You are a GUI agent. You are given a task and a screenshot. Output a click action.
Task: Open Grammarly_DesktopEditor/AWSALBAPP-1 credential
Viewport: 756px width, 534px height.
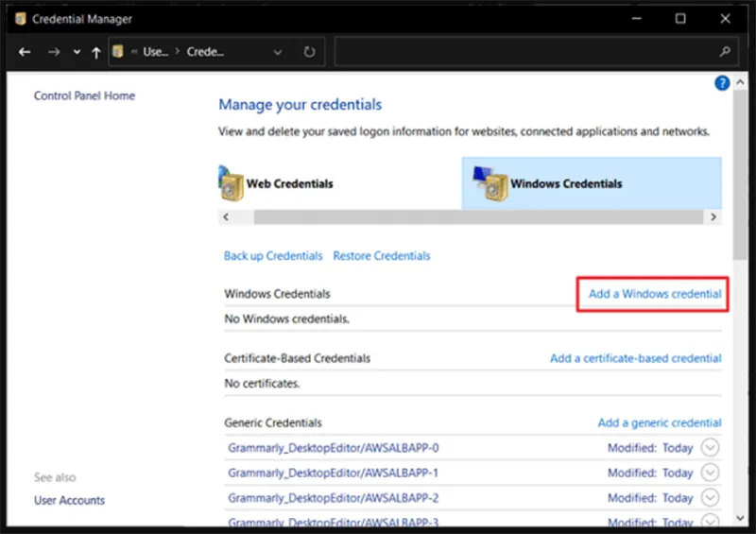[334, 473]
